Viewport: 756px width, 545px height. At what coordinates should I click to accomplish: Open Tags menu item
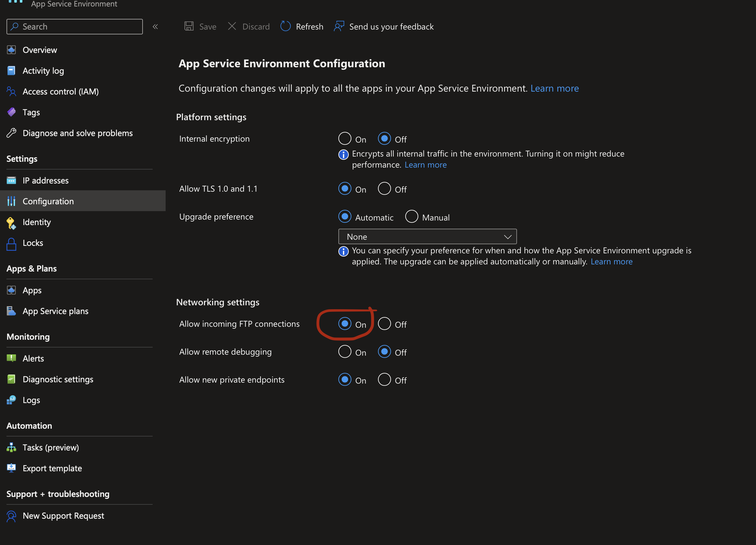pyautogui.click(x=31, y=112)
